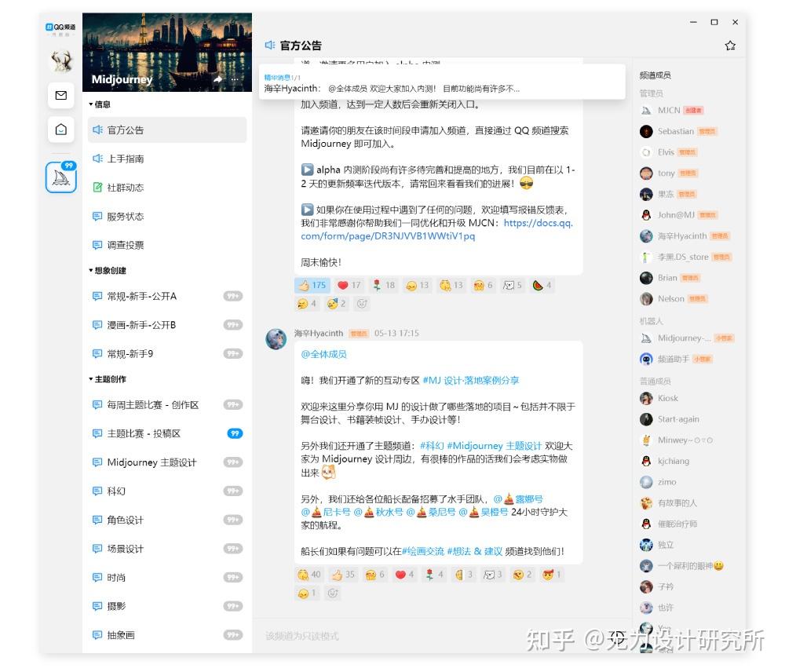Open the #想法 & 建议 channel link
Screen dimensions: 785x672
[x=475, y=551]
